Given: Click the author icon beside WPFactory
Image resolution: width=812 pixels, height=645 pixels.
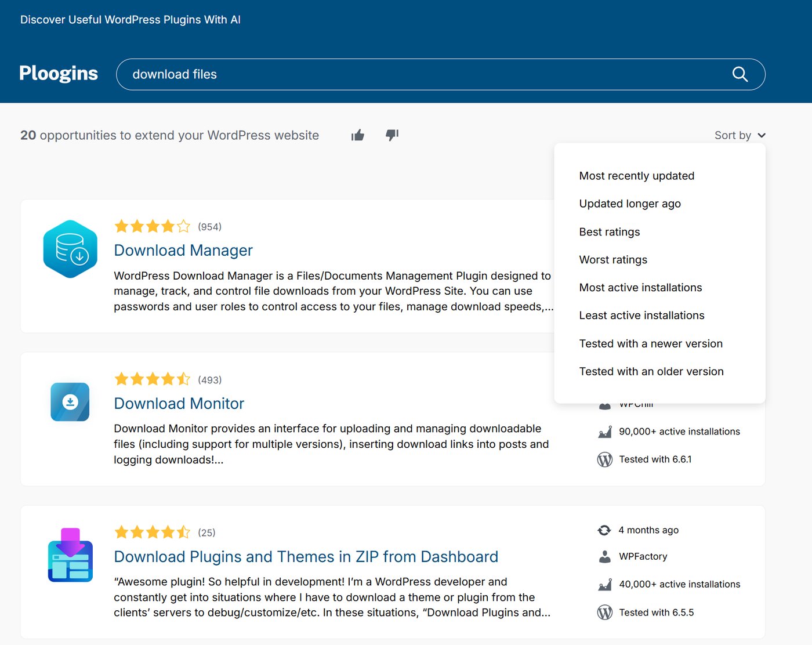Looking at the screenshot, I should pos(604,557).
